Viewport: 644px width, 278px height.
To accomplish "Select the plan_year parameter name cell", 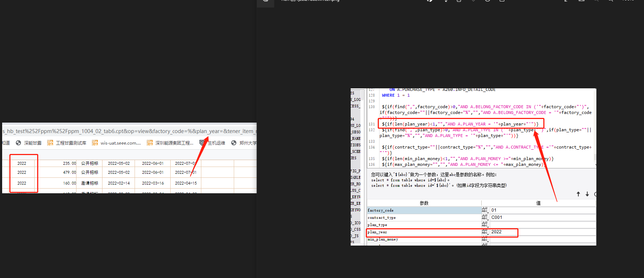I will (x=424, y=232).
